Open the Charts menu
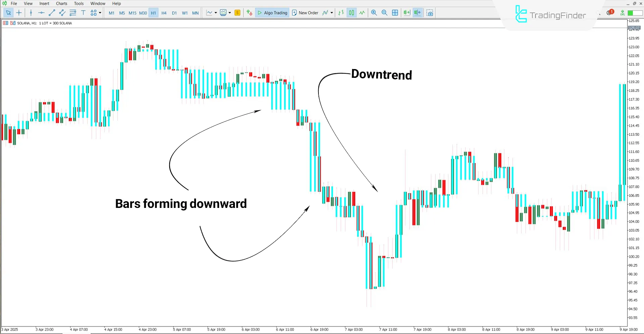 (61, 3)
